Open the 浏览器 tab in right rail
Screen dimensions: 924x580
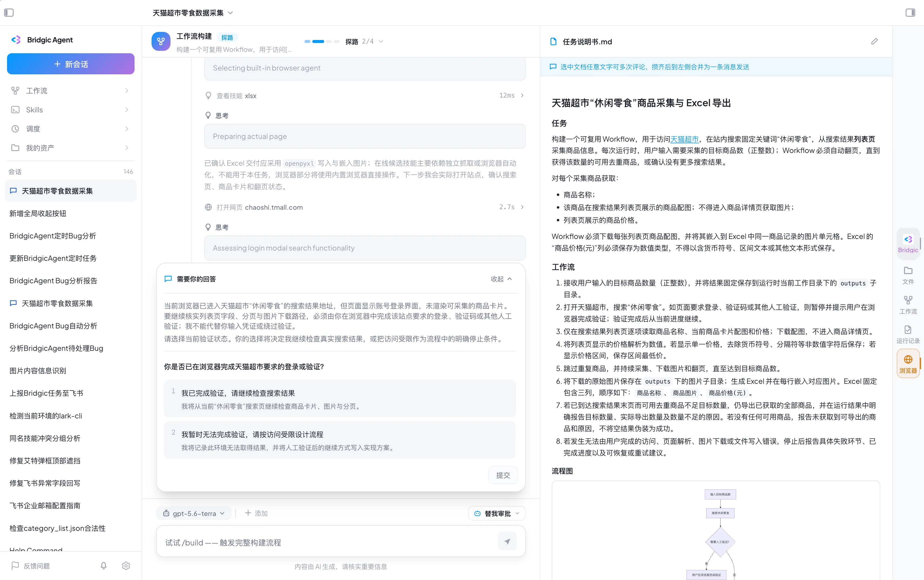coord(908,364)
